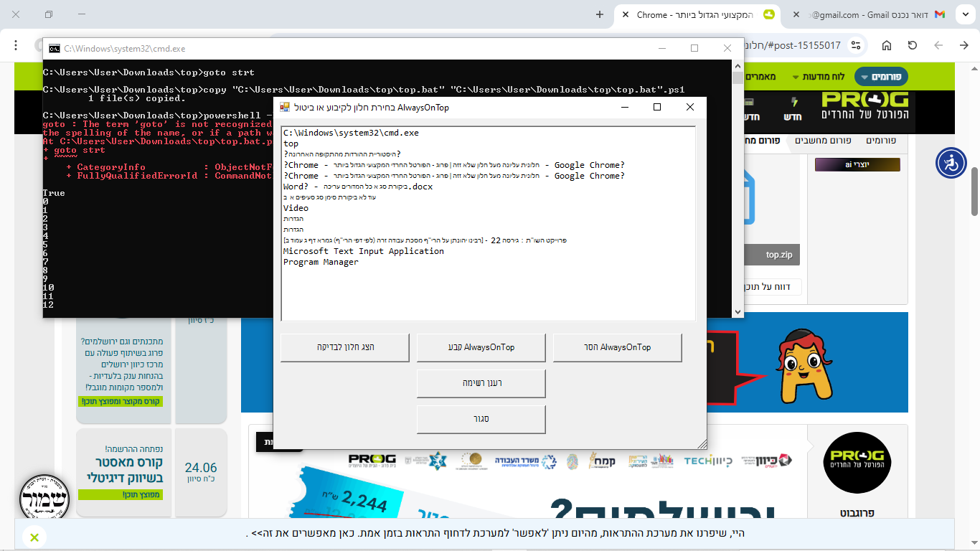Open the פורומים breadcrumb tab
Viewport: 980px width, 551px height.
pos(881,141)
